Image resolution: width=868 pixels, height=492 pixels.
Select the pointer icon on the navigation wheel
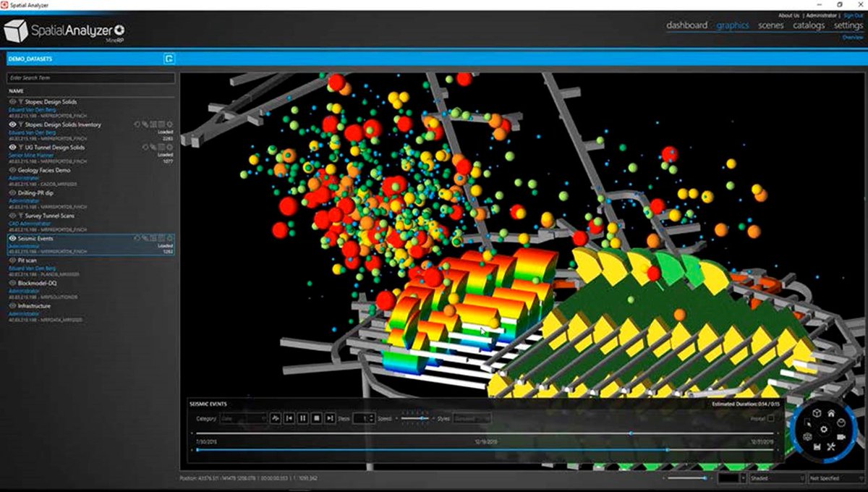[808, 422]
